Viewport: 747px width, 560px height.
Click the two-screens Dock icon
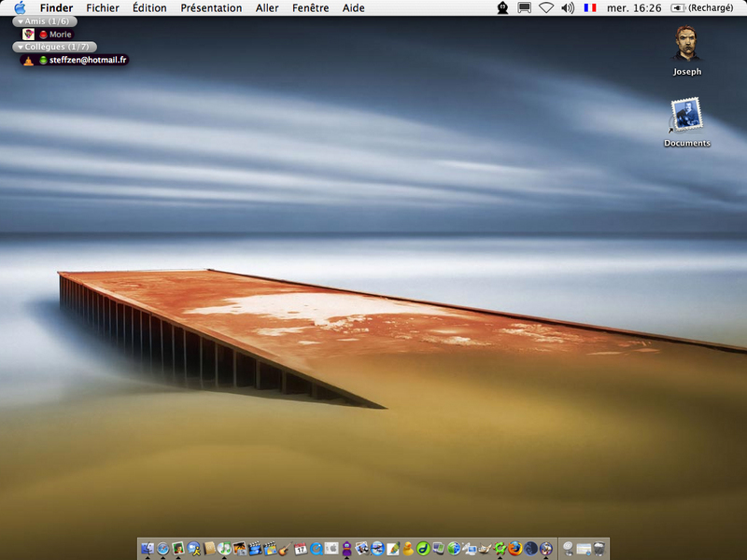pyautogui.click(x=438, y=549)
